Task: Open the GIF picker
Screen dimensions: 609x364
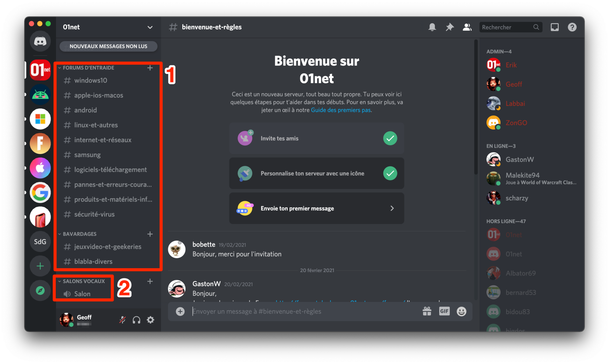Action: point(444,311)
